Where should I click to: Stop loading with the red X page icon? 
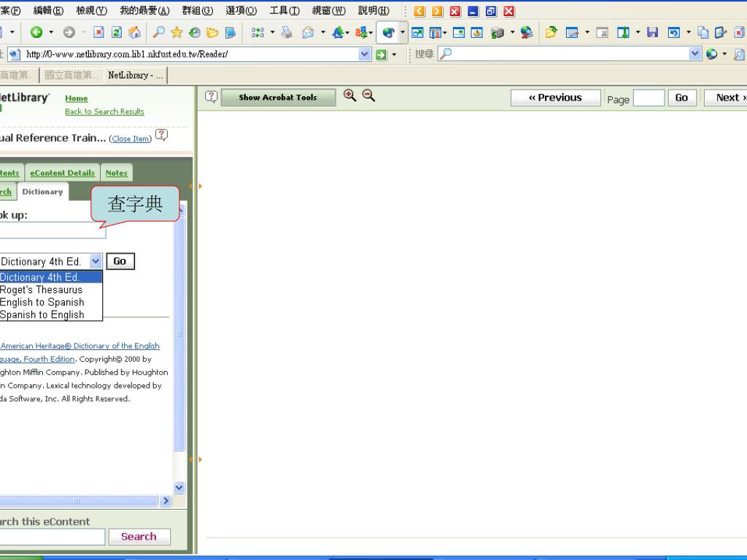click(98, 32)
